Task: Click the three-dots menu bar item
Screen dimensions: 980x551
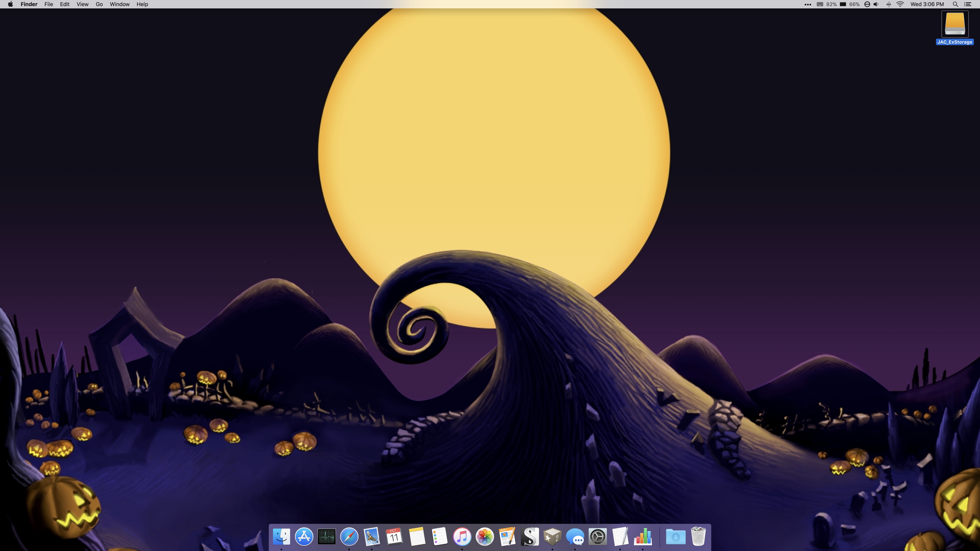Action: tap(808, 5)
